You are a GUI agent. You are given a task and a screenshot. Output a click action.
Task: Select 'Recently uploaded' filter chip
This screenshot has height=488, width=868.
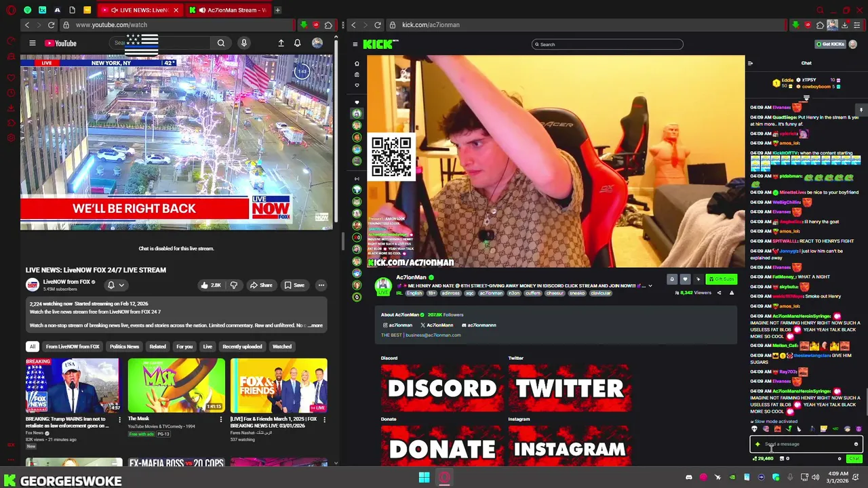[242, 346]
